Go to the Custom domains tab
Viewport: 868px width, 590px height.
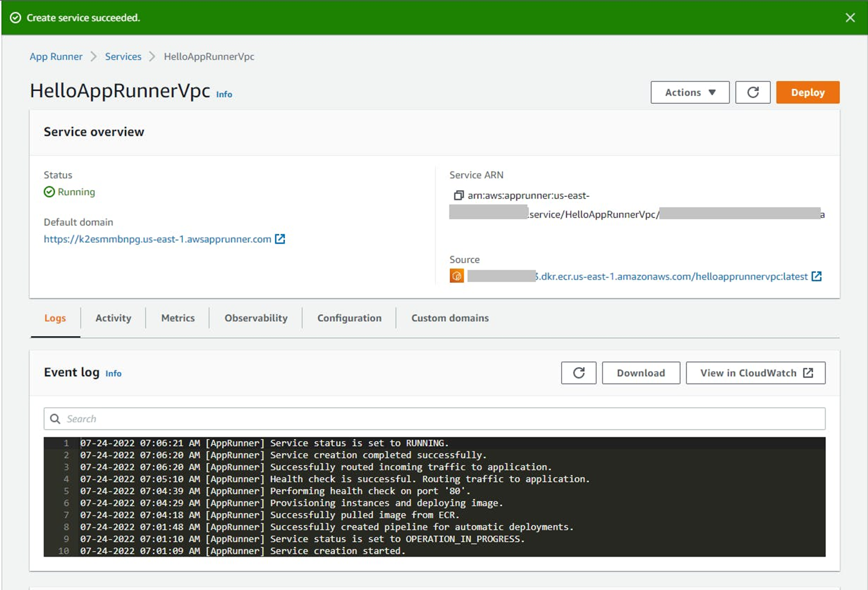point(450,318)
